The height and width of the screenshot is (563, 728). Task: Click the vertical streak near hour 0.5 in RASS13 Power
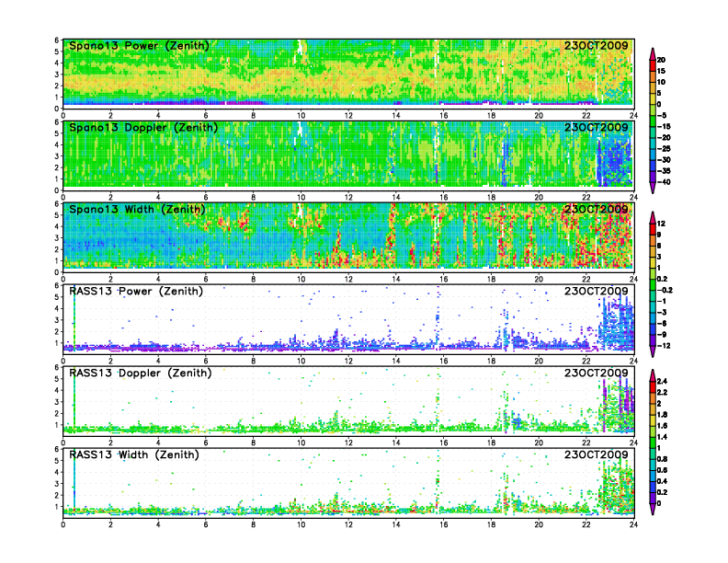[74, 318]
